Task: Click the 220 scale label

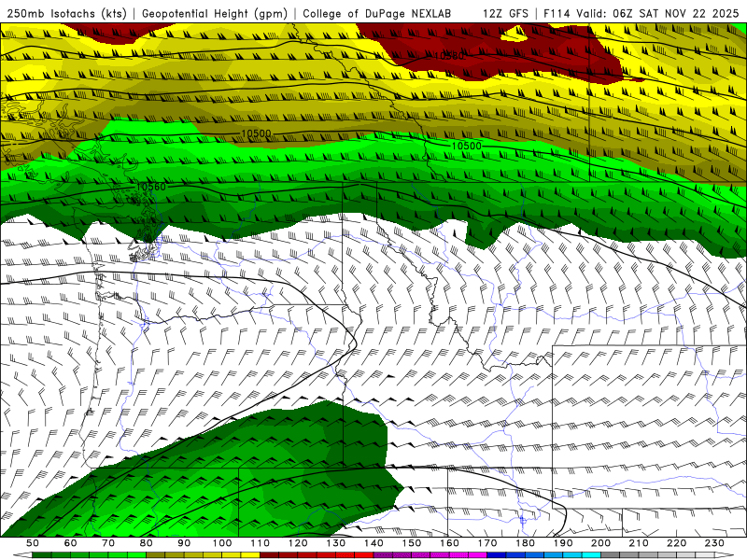Action: pos(676,543)
